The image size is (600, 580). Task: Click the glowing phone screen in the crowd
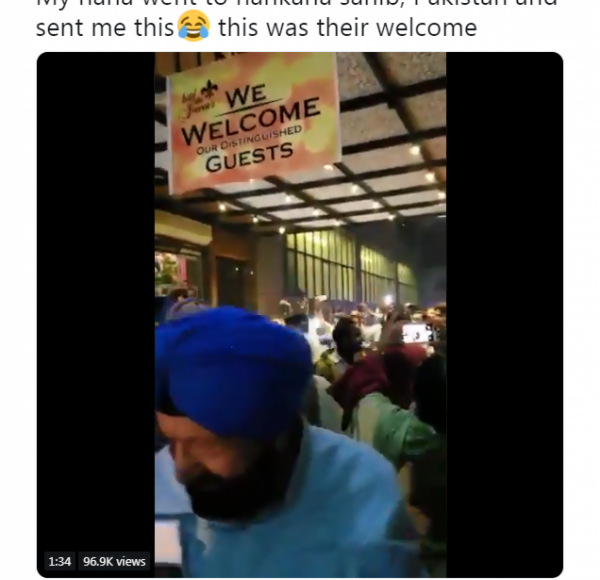418,334
